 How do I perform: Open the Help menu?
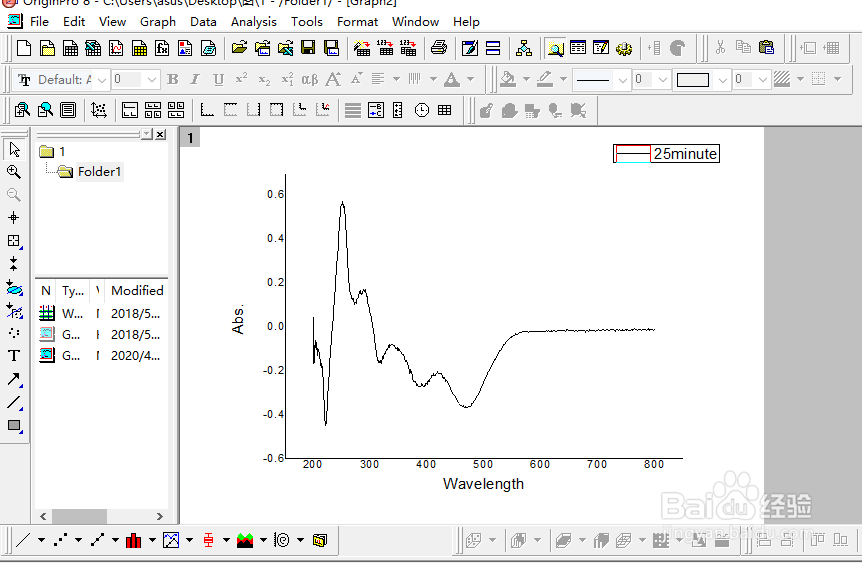click(466, 21)
